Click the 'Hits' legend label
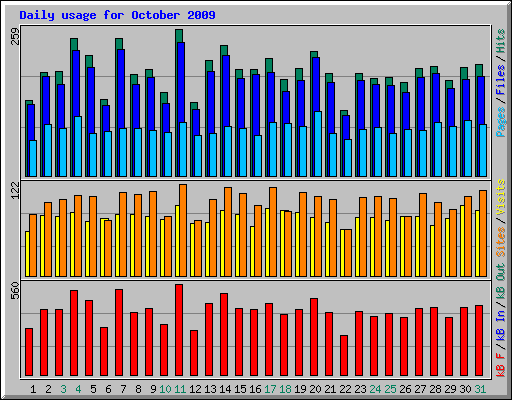The width and height of the screenshot is (512, 400). coord(500,41)
